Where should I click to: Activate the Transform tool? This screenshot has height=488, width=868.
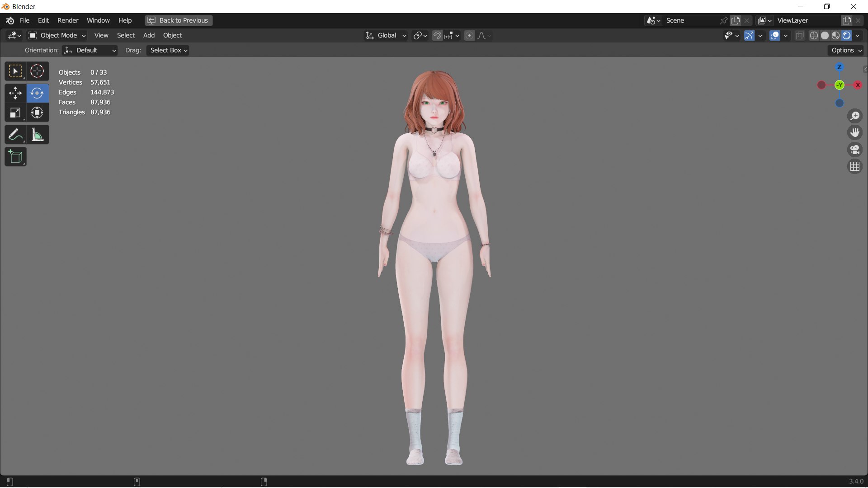click(37, 113)
